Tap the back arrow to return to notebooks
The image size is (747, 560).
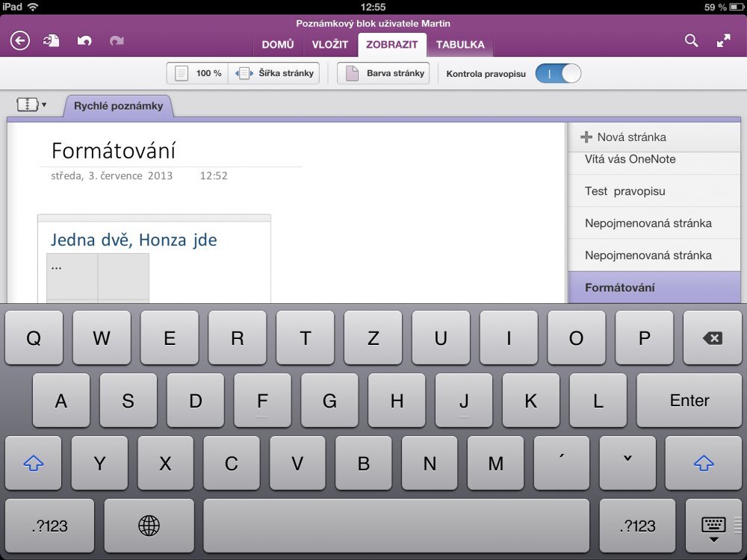coord(19,40)
